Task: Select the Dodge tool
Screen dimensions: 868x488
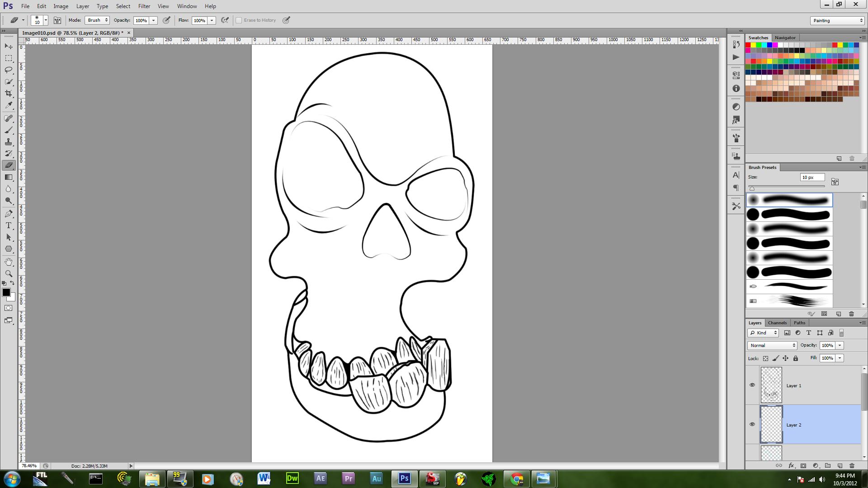Action: (x=9, y=201)
